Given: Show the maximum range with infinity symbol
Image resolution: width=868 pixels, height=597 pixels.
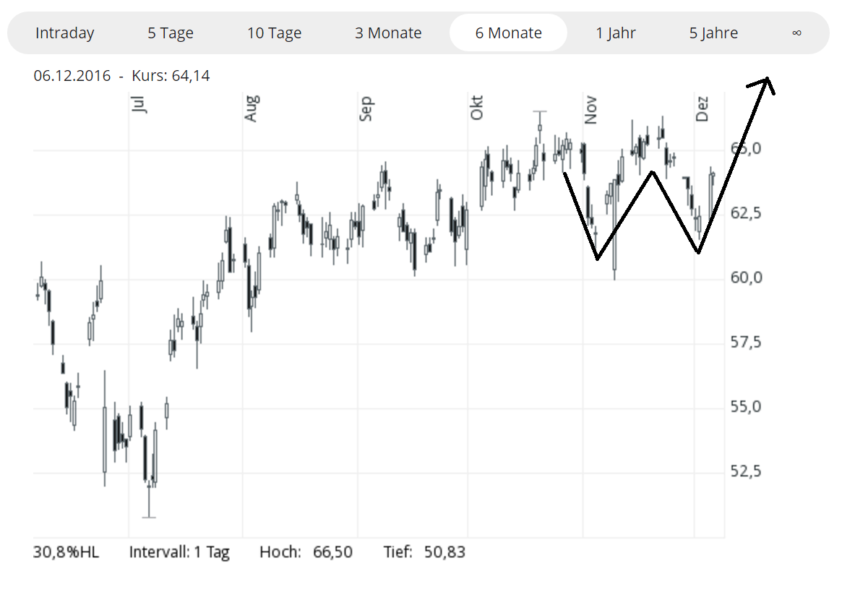Looking at the screenshot, I should 796,33.
